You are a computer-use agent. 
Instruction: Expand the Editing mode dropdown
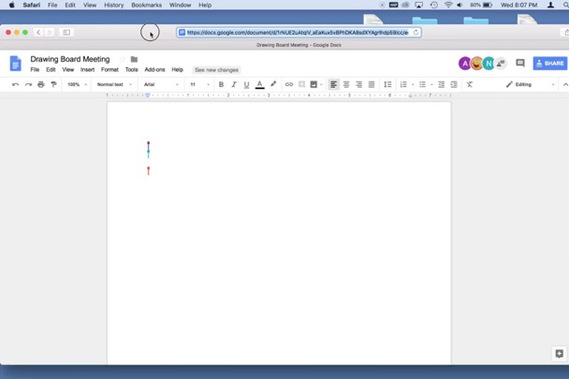(531, 85)
